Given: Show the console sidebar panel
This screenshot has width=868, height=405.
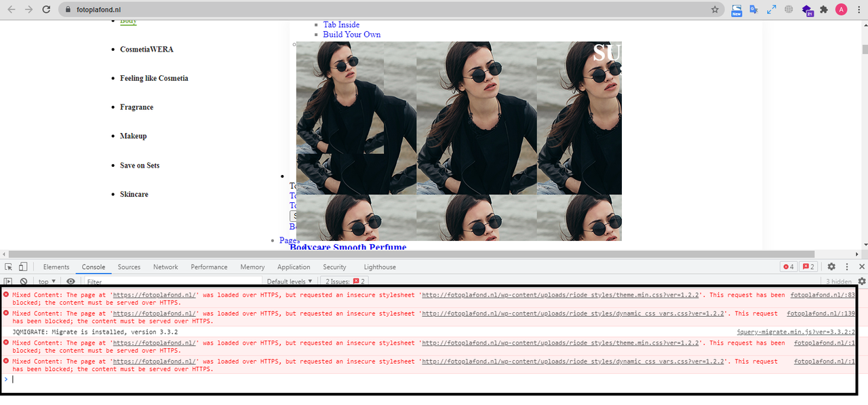Looking at the screenshot, I should [x=8, y=282].
